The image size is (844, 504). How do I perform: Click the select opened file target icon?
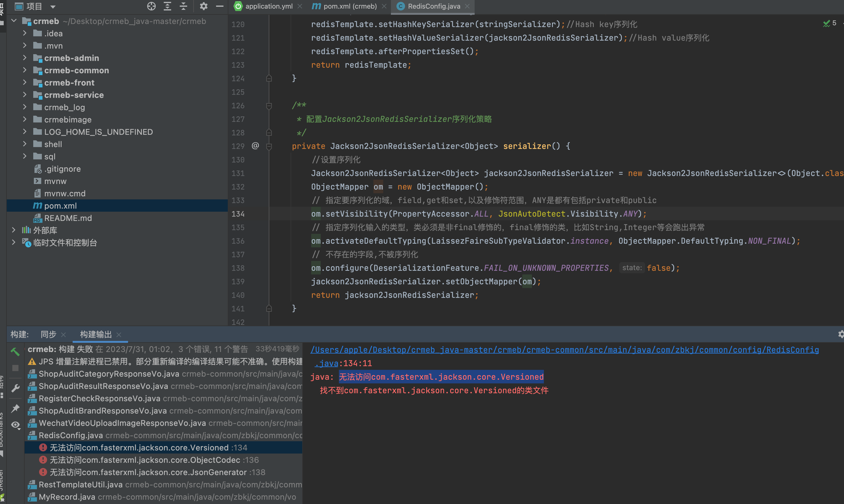pyautogui.click(x=151, y=6)
